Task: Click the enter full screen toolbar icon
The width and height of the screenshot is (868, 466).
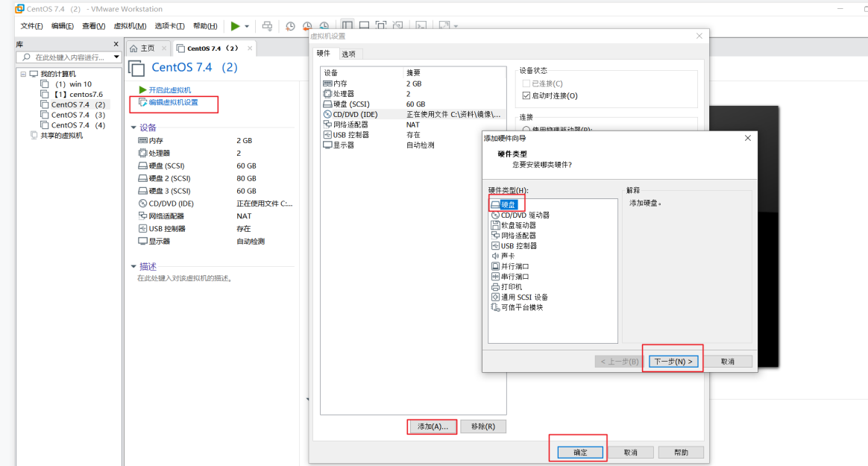Action: [381, 25]
